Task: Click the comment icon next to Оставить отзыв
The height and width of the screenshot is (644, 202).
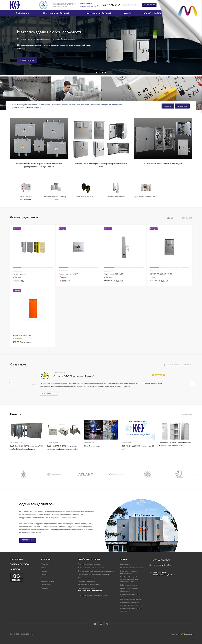Action: 164,365
